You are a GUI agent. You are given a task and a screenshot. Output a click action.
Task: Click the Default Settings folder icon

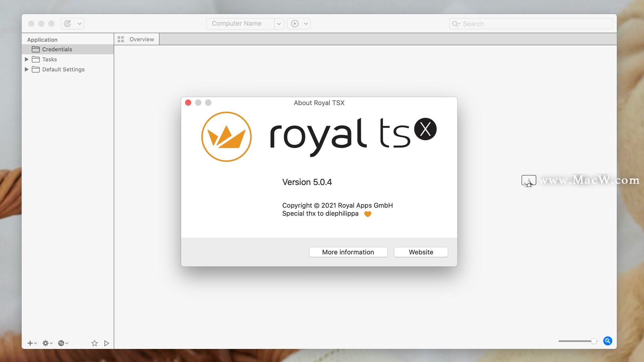pos(36,69)
